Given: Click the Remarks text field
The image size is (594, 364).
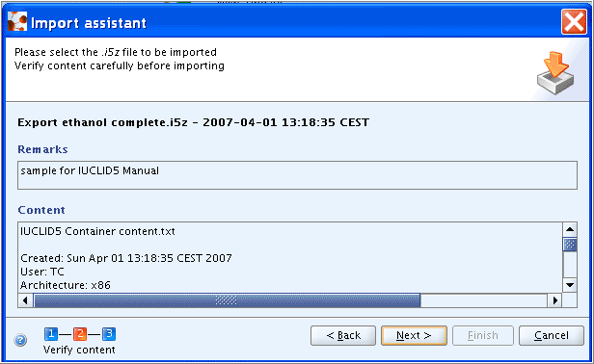Looking at the screenshot, I should pos(297,175).
